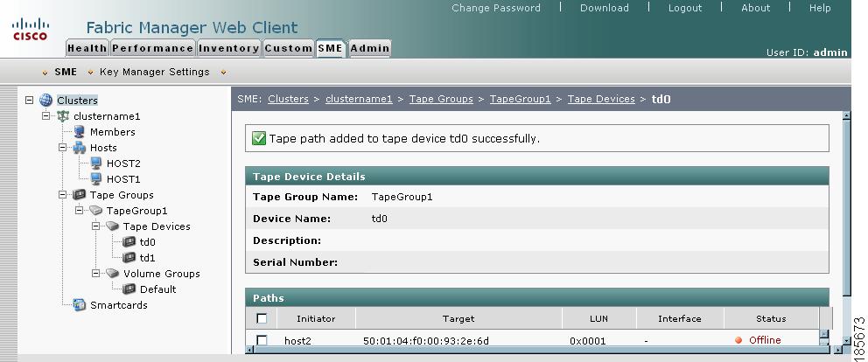
Task: Click Tape Groups in the breadcrumb
Action: point(441,99)
